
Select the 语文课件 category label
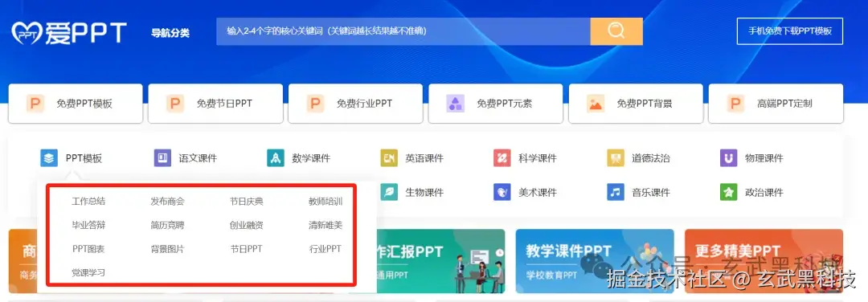199,159
